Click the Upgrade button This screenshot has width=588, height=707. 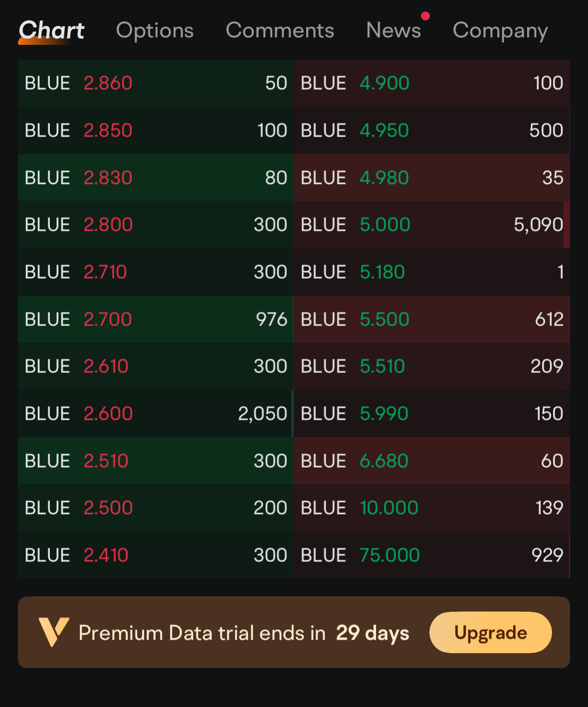coord(490,632)
